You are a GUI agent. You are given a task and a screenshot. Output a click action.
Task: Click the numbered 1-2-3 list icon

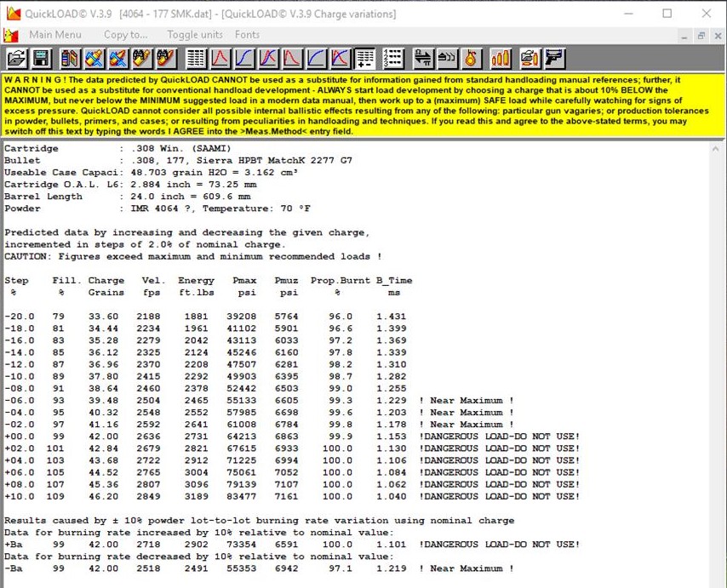tap(393, 59)
